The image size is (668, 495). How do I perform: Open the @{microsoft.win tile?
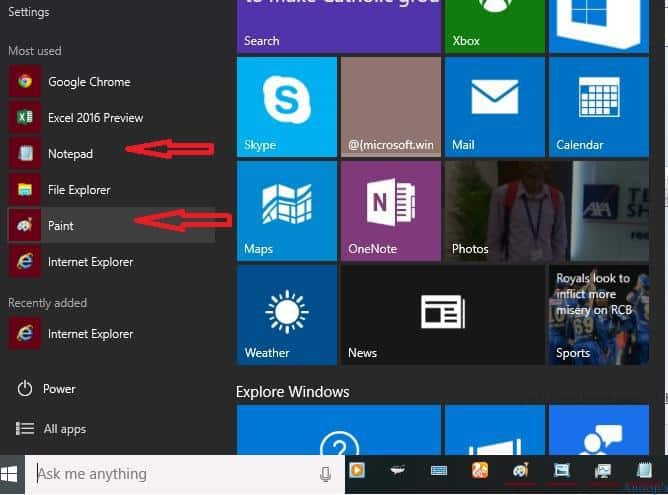391,107
